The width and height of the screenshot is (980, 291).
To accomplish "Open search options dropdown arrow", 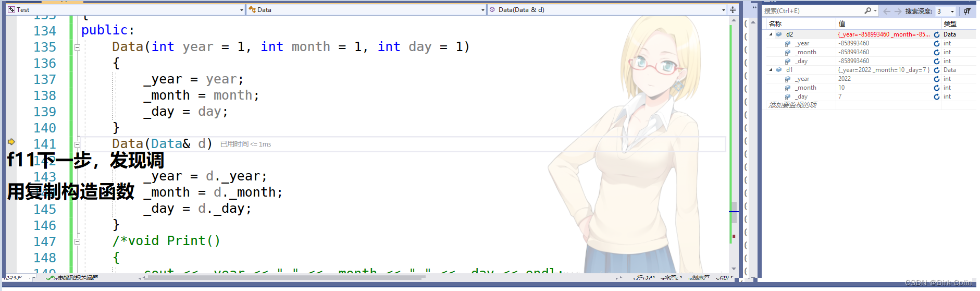I will [x=875, y=10].
